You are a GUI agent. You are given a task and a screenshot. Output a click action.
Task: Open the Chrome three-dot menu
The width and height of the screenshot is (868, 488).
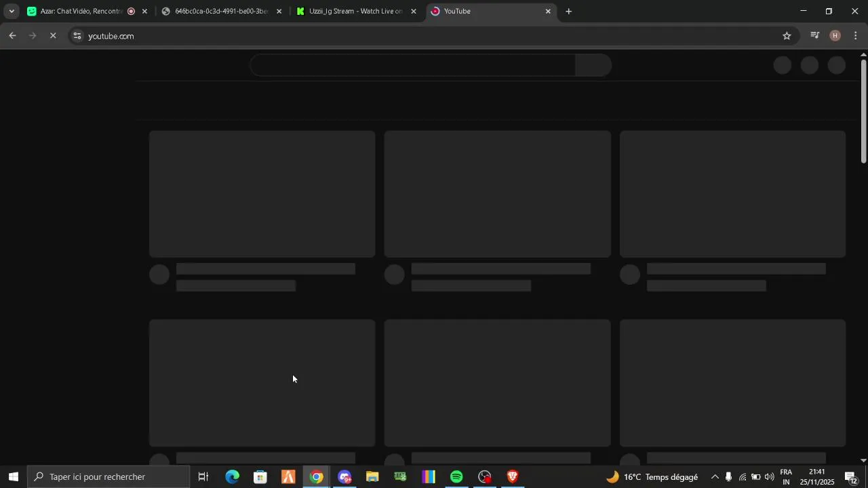(x=856, y=36)
